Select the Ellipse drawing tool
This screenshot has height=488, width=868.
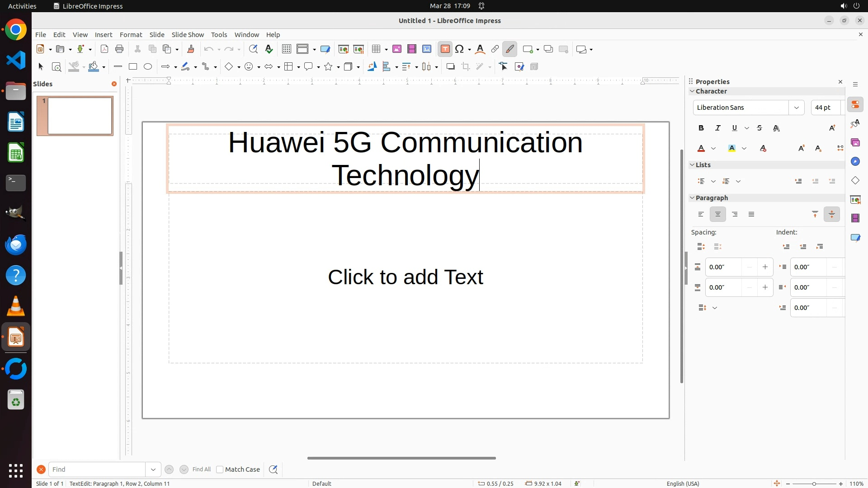click(148, 67)
